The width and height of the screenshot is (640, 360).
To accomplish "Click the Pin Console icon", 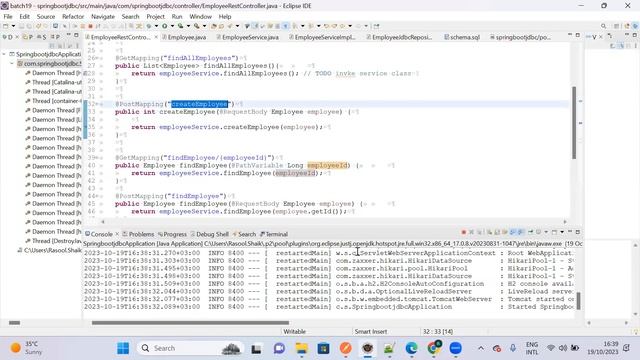I will point(530,232).
